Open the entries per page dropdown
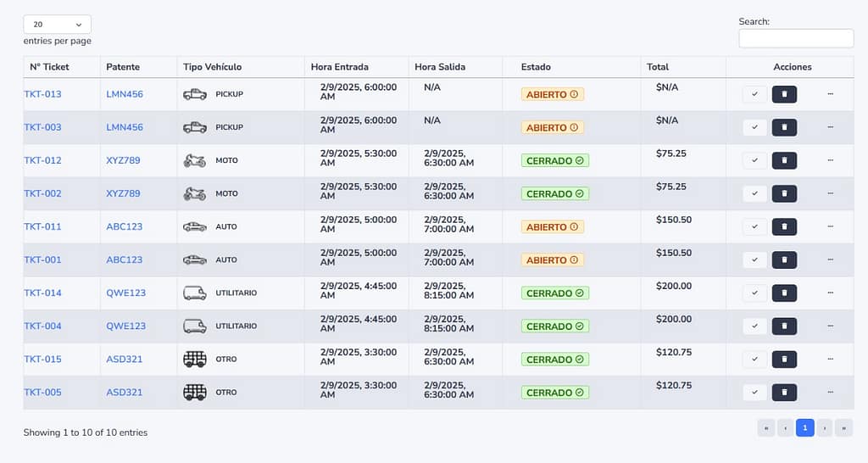 point(57,25)
